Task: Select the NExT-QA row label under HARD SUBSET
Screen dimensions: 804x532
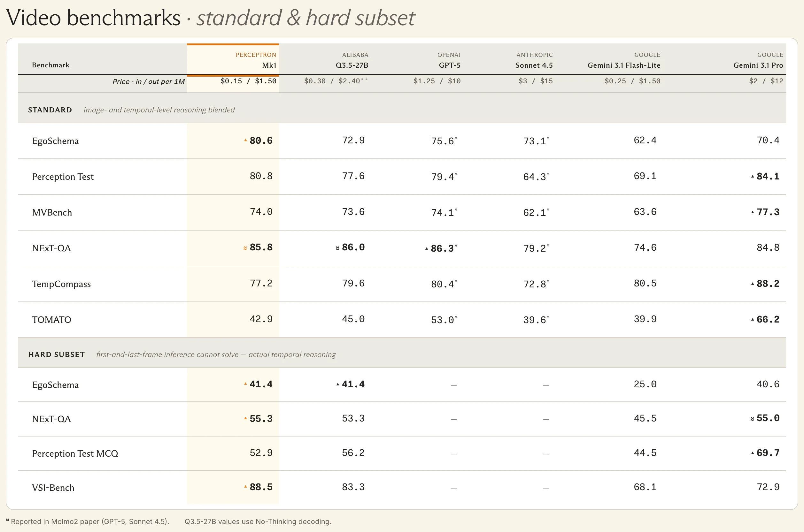Action: [x=51, y=419]
